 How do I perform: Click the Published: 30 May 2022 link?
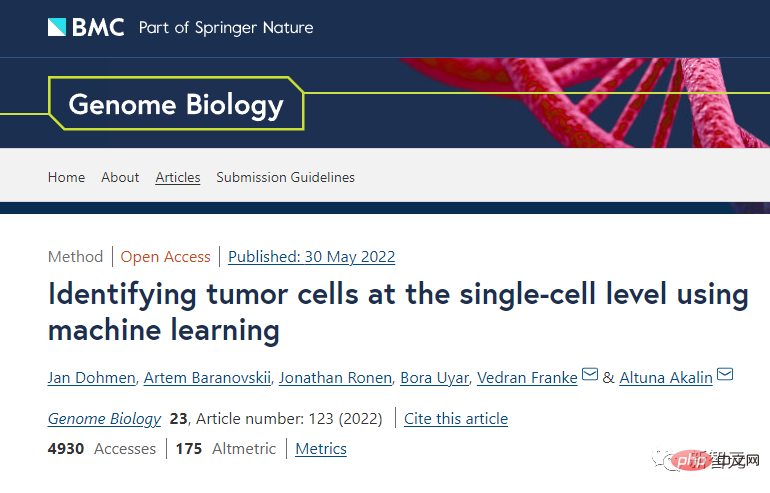pyautogui.click(x=311, y=257)
